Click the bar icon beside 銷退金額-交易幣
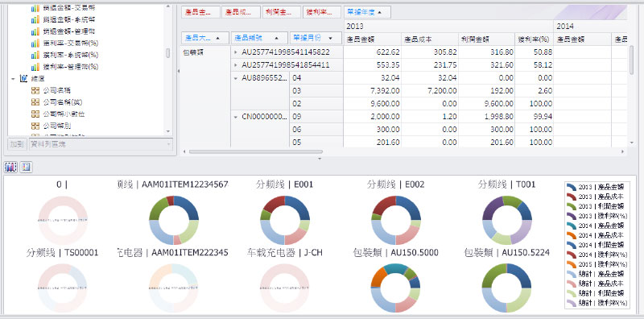This screenshot has height=319, width=644. pos(35,8)
